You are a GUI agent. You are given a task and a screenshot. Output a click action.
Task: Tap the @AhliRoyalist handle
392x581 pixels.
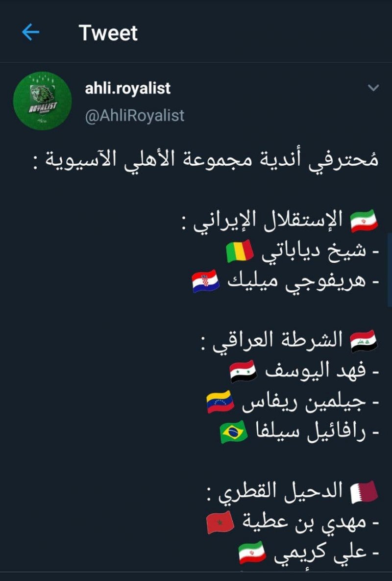(x=135, y=115)
